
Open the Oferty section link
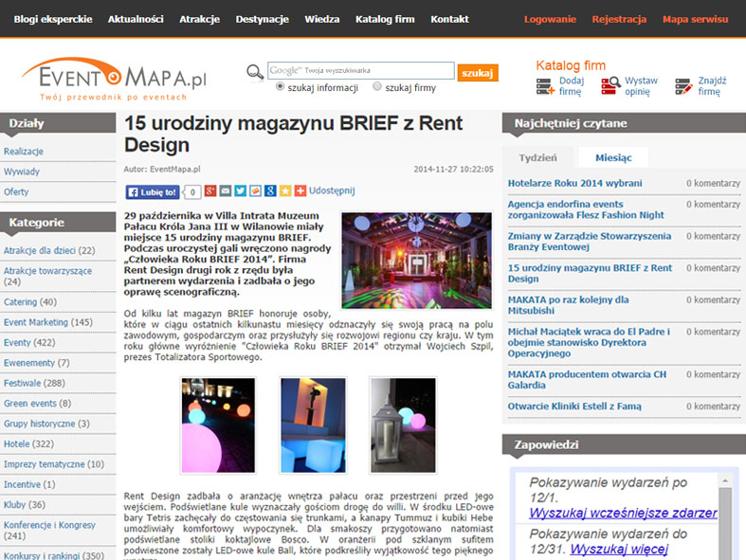point(16,191)
